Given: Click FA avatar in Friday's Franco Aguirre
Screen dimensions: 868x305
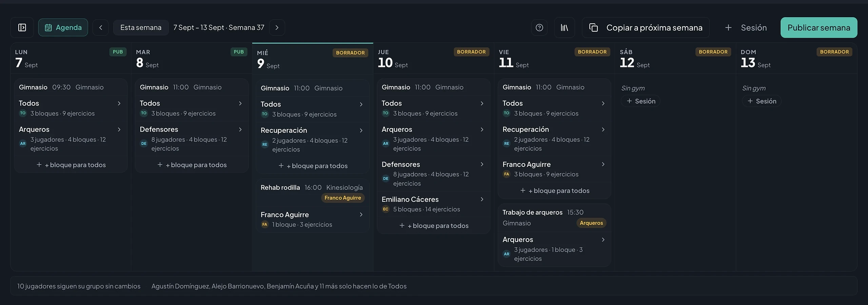Looking at the screenshot, I should tap(507, 174).
